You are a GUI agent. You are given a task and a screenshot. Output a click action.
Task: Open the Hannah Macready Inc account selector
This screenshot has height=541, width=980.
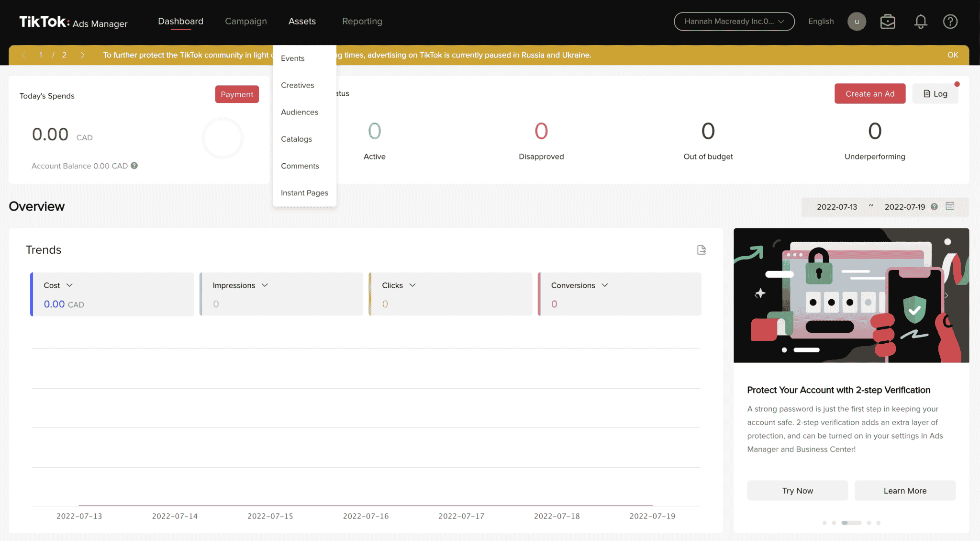click(x=734, y=22)
